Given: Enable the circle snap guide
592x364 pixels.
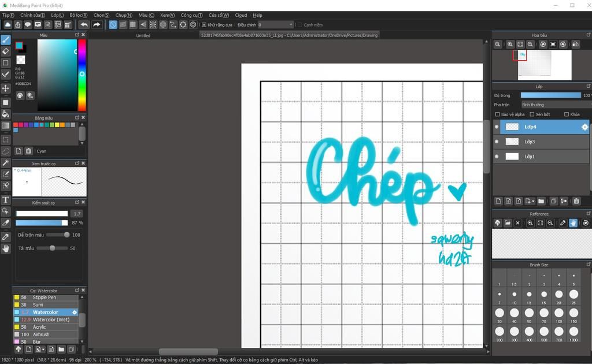Looking at the screenshot, I should 163,25.
